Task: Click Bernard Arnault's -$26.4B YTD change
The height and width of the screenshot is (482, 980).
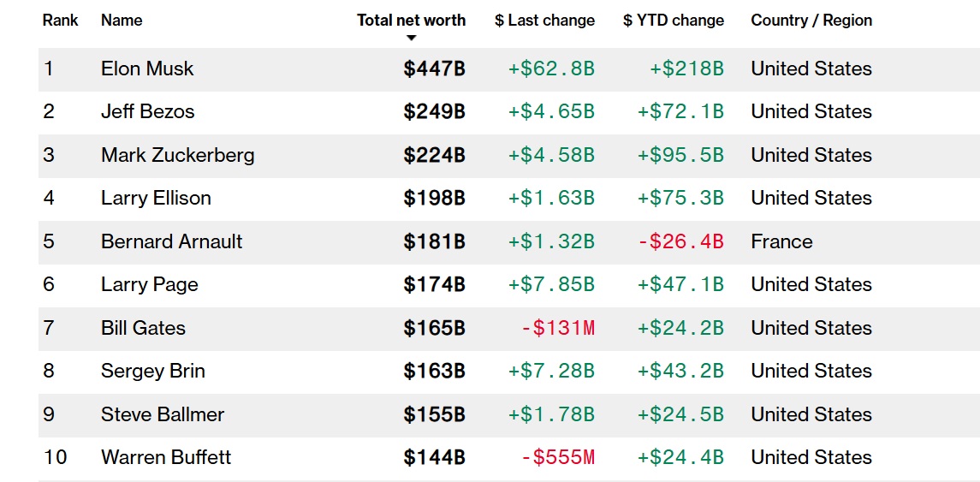Action: click(680, 241)
